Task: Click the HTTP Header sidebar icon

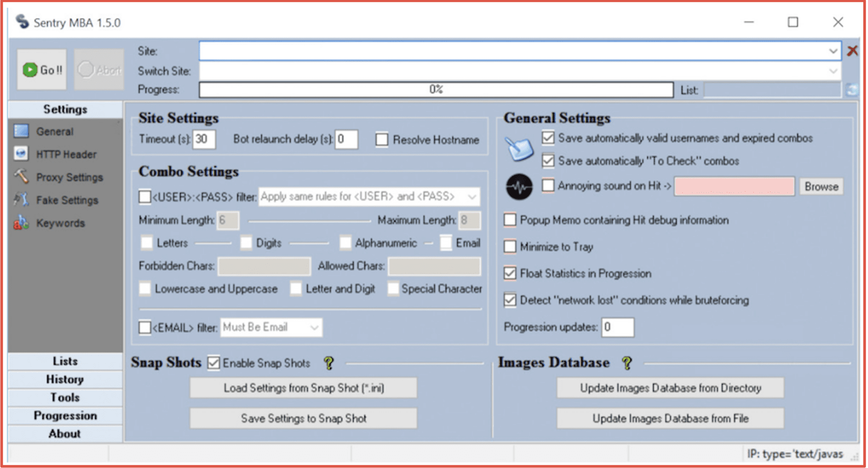Action: (x=21, y=154)
